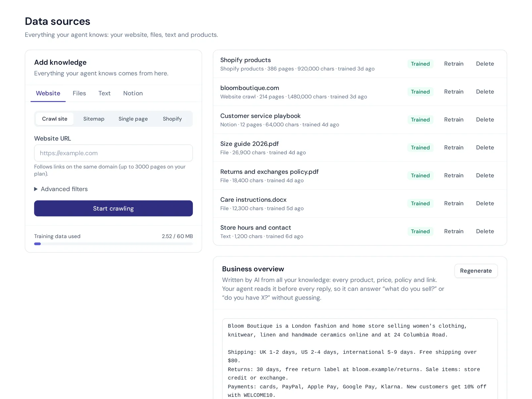This screenshot has height=399, width=532.
Task: Switch to the Website tab
Action: pos(48,93)
